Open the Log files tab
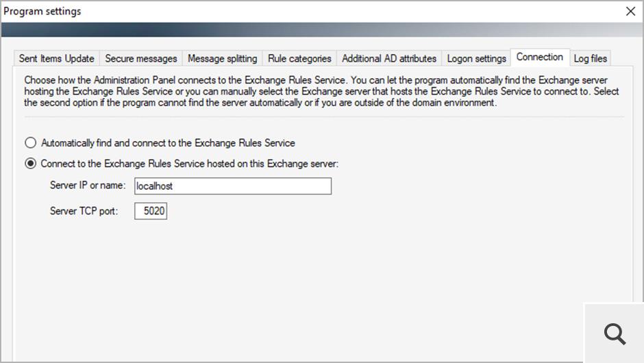 point(590,58)
